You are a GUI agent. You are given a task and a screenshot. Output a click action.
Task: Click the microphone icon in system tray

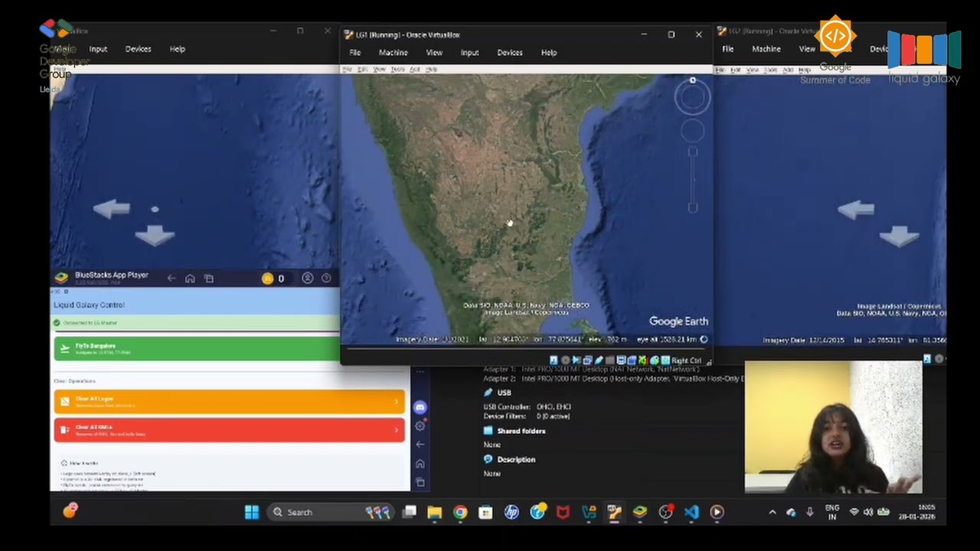coord(809,512)
